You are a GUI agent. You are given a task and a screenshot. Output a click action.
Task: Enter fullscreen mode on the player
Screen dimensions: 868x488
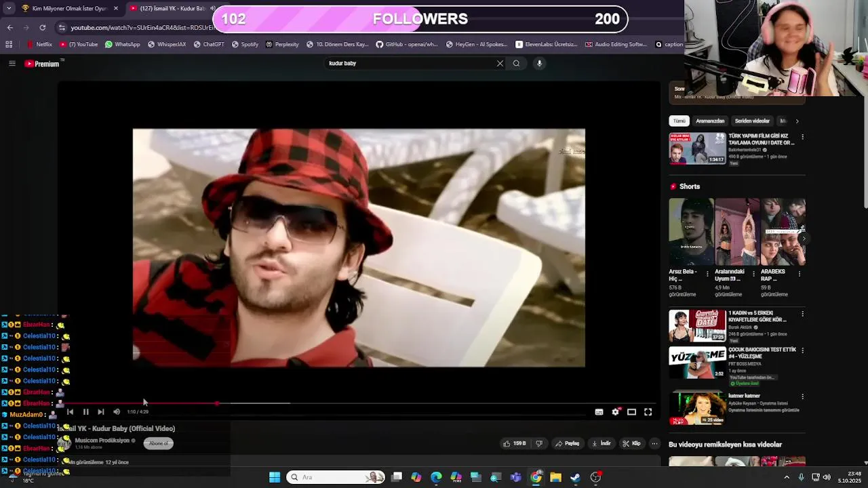coord(648,411)
